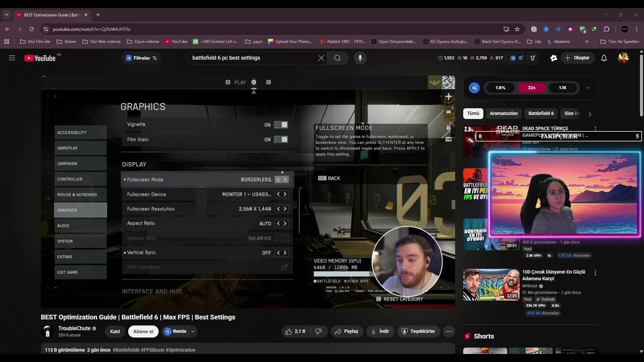Viewport: 644px width, 362px height.
Task: Open the account avatar menu
Action: 623,58
